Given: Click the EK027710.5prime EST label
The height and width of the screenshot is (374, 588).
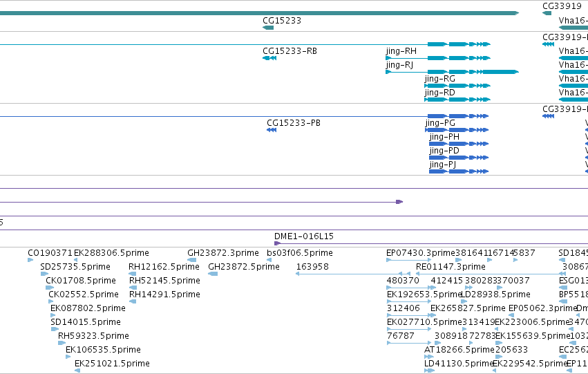Looking at the screenshot, I should 424,322.
